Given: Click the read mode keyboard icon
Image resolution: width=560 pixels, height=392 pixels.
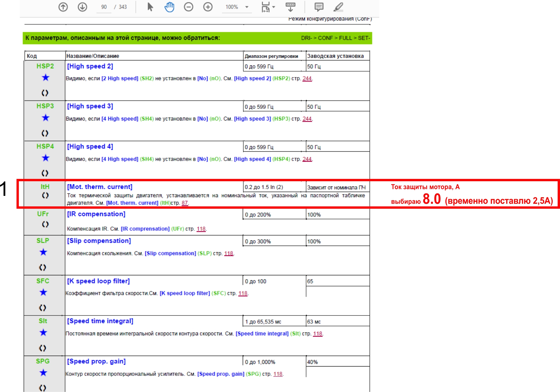Looking at the screenshot, I should coord(290,7).
